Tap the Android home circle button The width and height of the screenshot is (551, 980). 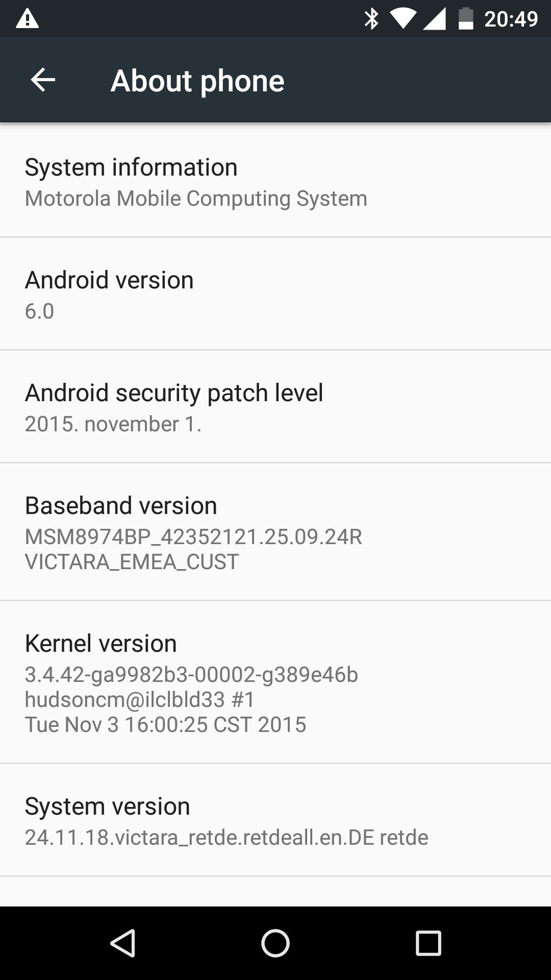click(275, 943)
